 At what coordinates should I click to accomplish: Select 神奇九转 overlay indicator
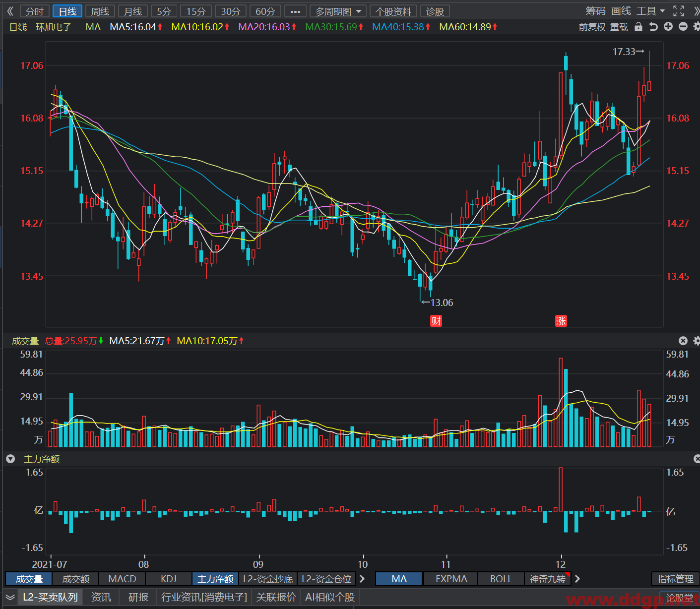pos(548,579)
